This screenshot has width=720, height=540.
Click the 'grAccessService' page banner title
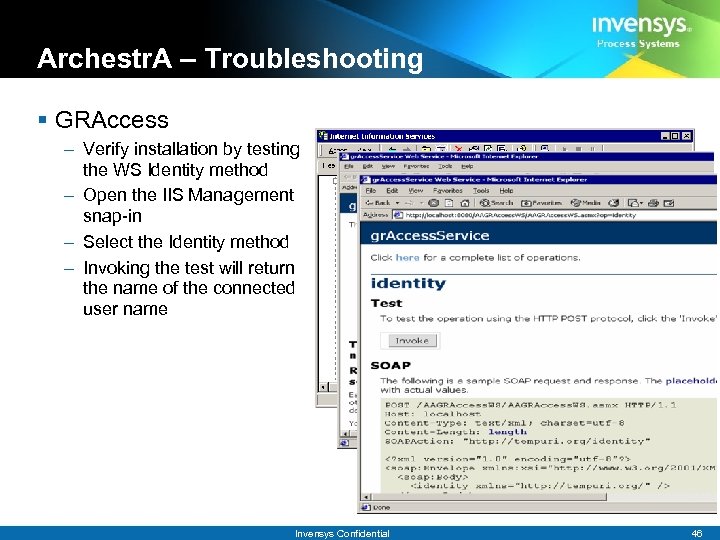(x=430, y=236)
